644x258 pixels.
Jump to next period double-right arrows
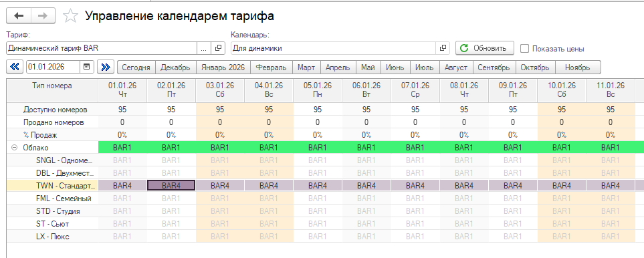pyautogui.click(x=106, y=67)
